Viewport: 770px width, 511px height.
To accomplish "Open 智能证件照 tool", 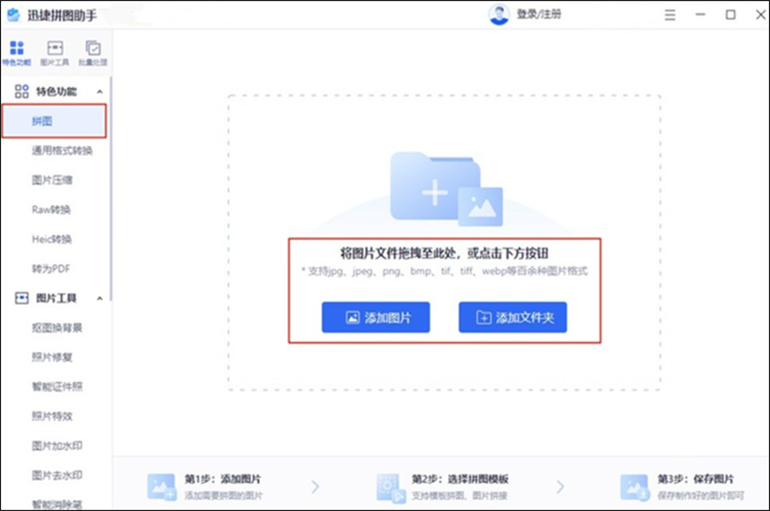I will (x=57, y=386).
